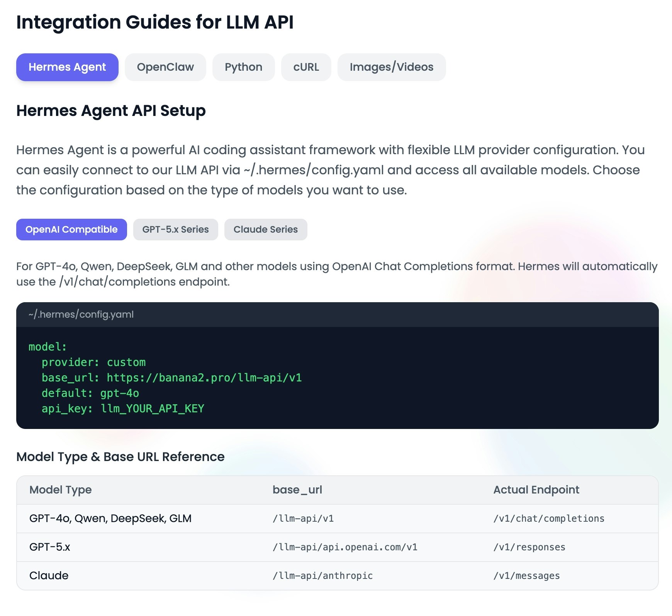The width and height of the screenshot is (672, 616).
Task: Click the "/llm-api/anthropic" table cell
Action: point(323,575)
